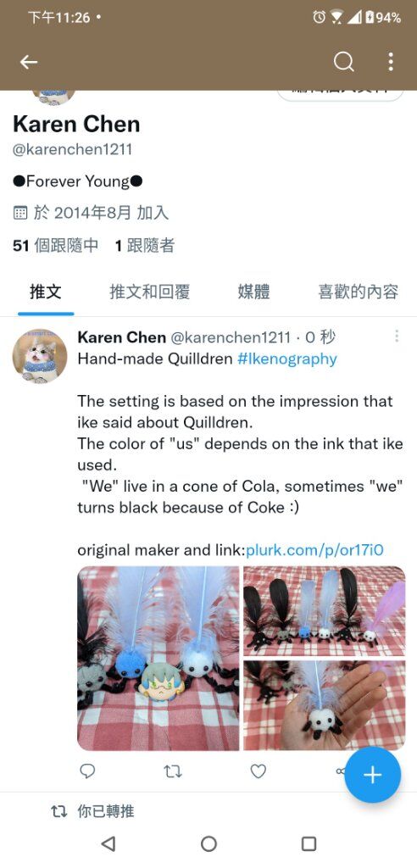Show the 喜歡的內容 tab
The image size is (417, 868).
point(358,292)
